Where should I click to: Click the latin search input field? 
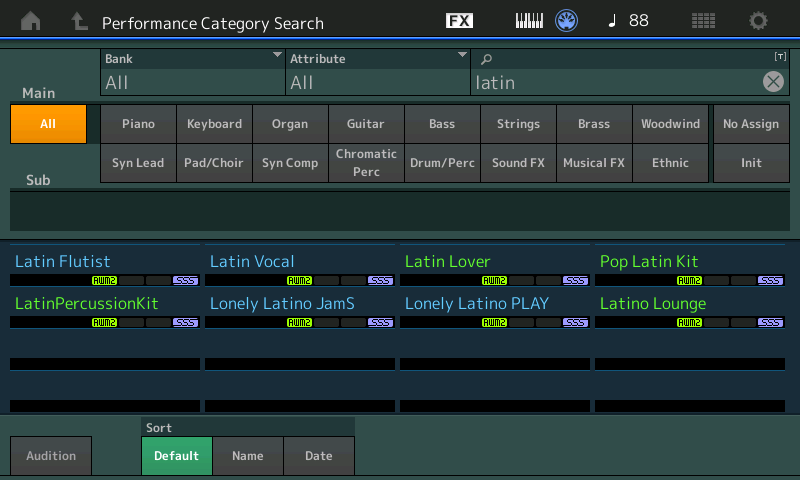point(615,82)
